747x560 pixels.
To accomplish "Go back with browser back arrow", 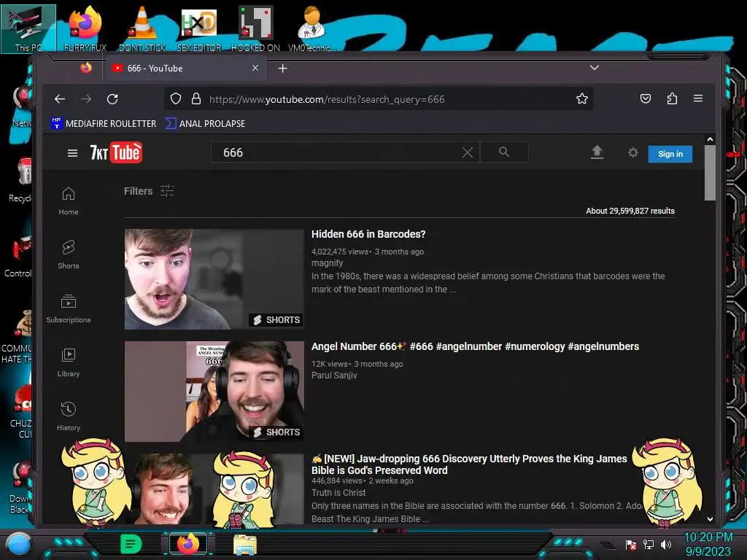I will [60, 99].
